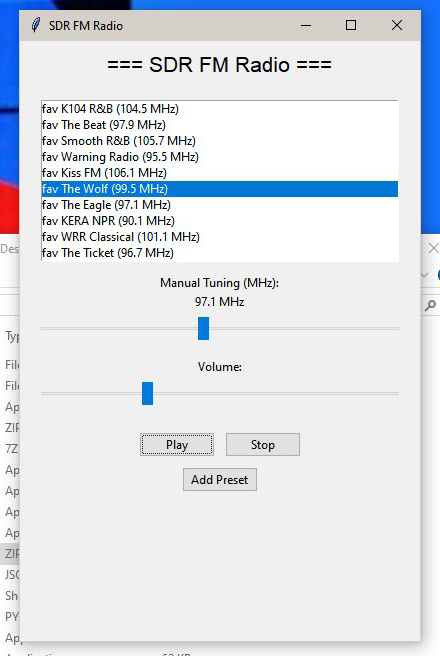Viewport: 440px width, 656px height.
Task: Pick fav WRR Classical (101.1 MHz)
Action: coord(220,236)
